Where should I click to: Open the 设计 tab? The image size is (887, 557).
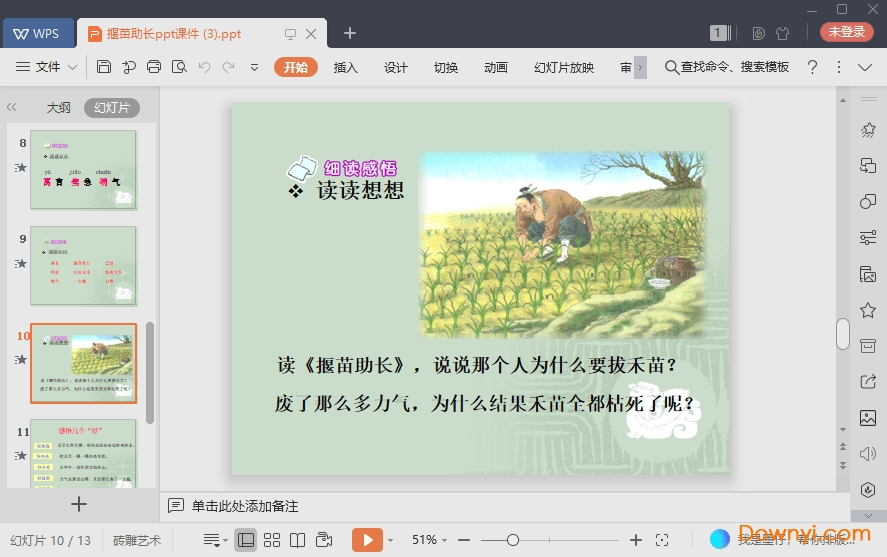(x=395, y=67)
